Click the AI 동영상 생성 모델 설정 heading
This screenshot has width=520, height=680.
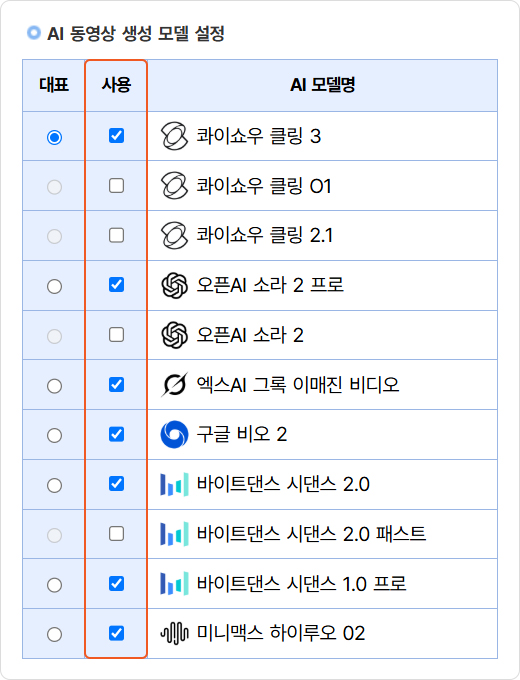click(x=136, y=34)
